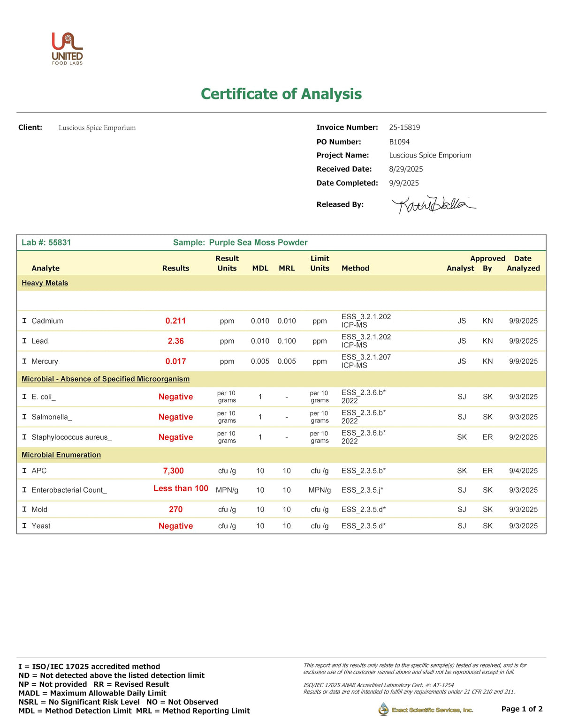Click the accreditation mark beside Lead

[24, 341]
